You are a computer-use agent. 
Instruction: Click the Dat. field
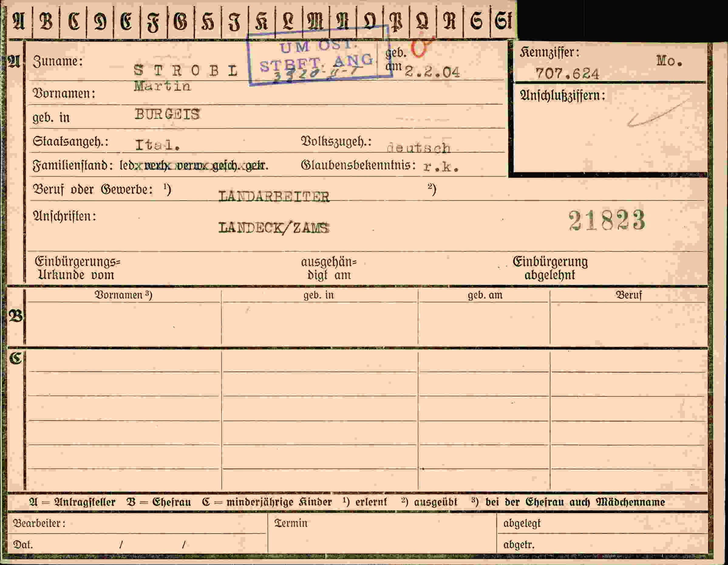pos(137,544)
